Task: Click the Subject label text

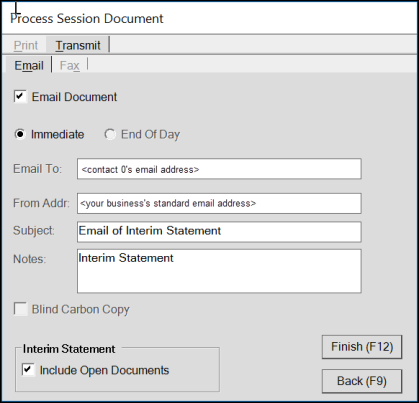Action: pyautogui.click(x=34, y=231)
